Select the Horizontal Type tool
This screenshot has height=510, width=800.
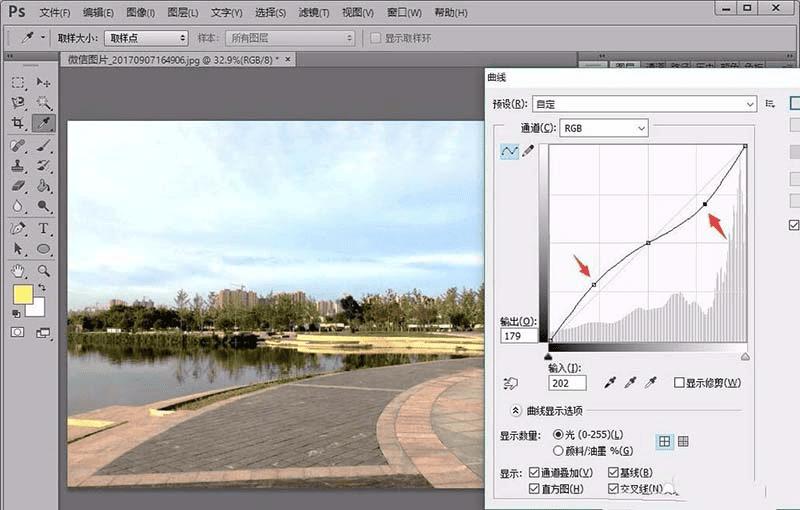coord(44,228)
